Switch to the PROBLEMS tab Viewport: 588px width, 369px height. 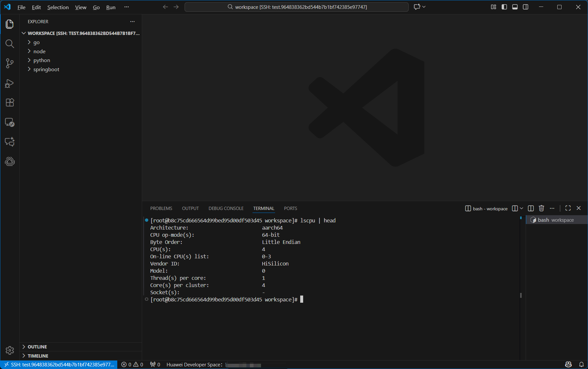161,208
